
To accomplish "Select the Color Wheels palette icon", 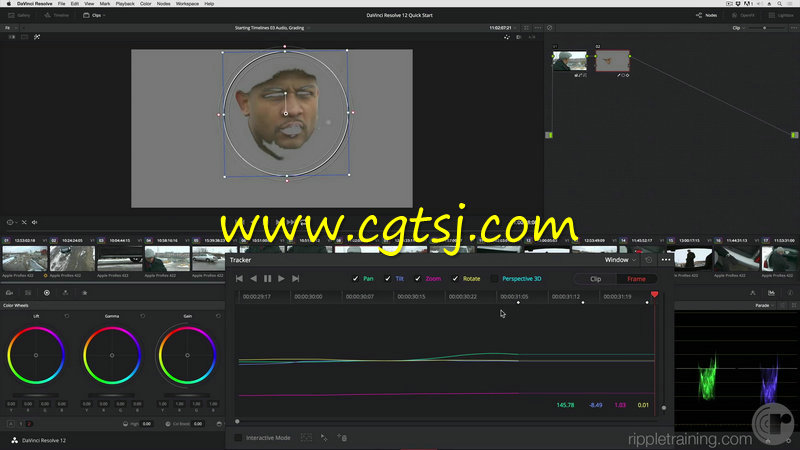I will tap(47, 293).
